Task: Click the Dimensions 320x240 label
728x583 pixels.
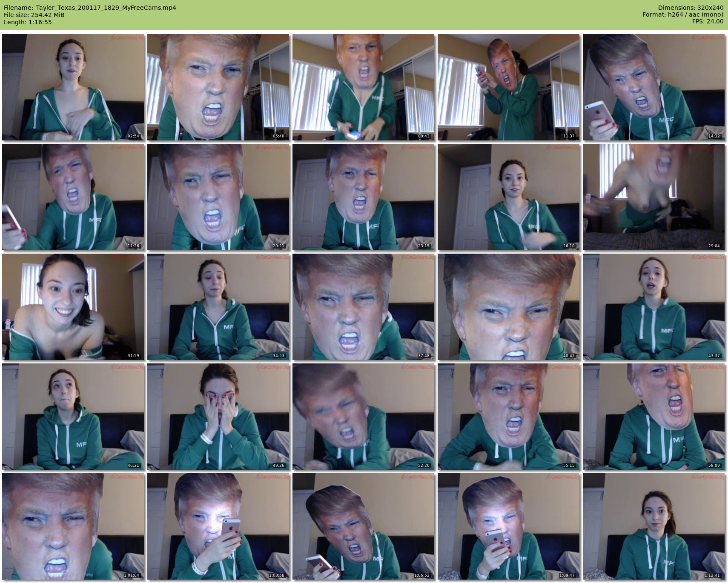Action: pyautogui.click(x=691, y=8)
